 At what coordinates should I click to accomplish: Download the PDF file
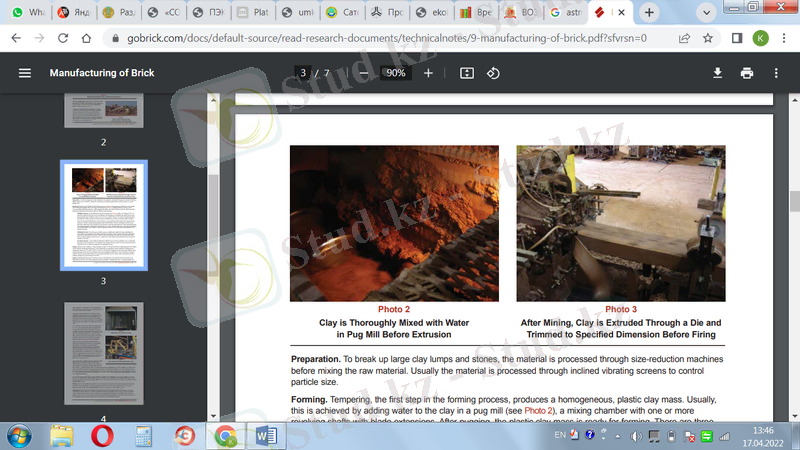click(x=717, y=73)
